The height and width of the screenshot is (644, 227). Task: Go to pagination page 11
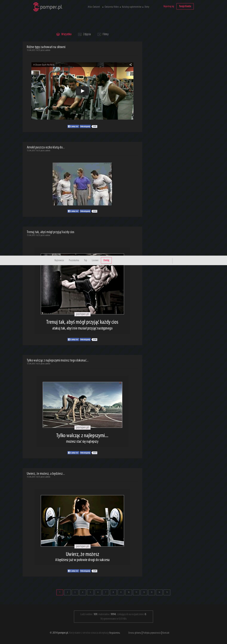click(136, 592)
